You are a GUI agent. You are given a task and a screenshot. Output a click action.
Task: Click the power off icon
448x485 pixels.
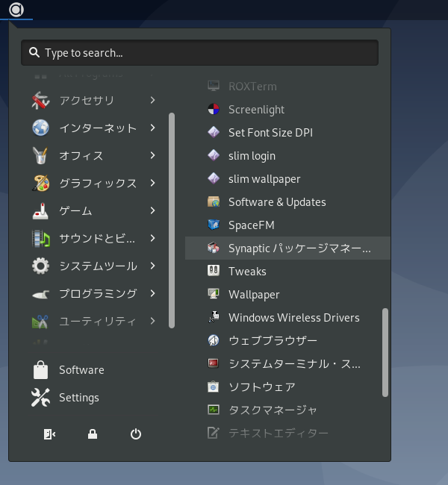(x=136, y=434)
